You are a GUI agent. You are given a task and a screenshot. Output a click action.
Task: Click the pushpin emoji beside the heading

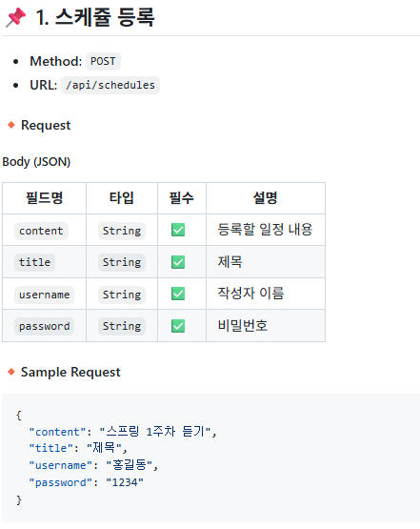pos(15,17)
